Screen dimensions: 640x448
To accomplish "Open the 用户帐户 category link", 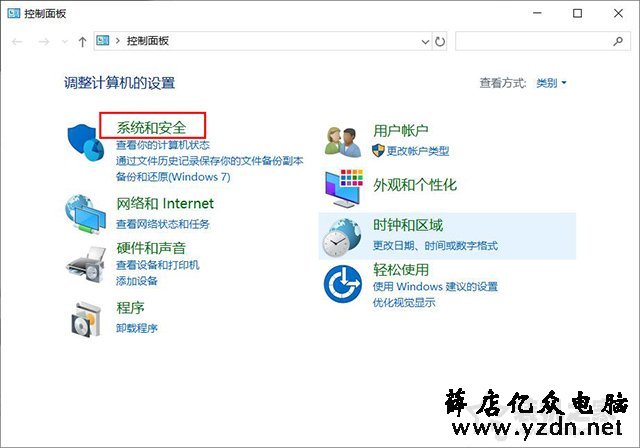I will point(401,131).
